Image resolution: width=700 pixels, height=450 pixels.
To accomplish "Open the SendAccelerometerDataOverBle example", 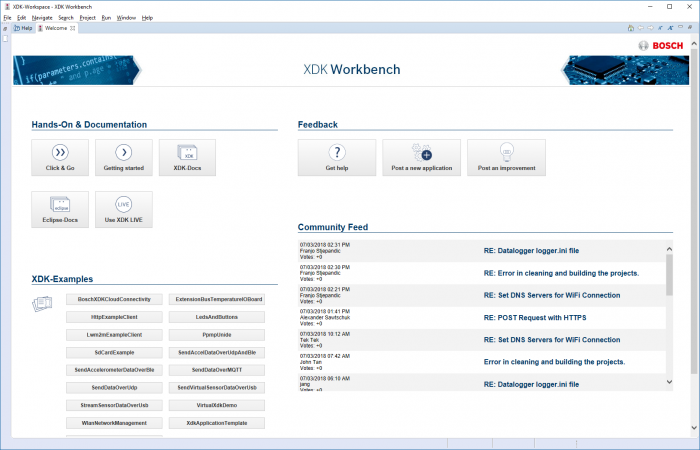I will (x=114, y=370).
